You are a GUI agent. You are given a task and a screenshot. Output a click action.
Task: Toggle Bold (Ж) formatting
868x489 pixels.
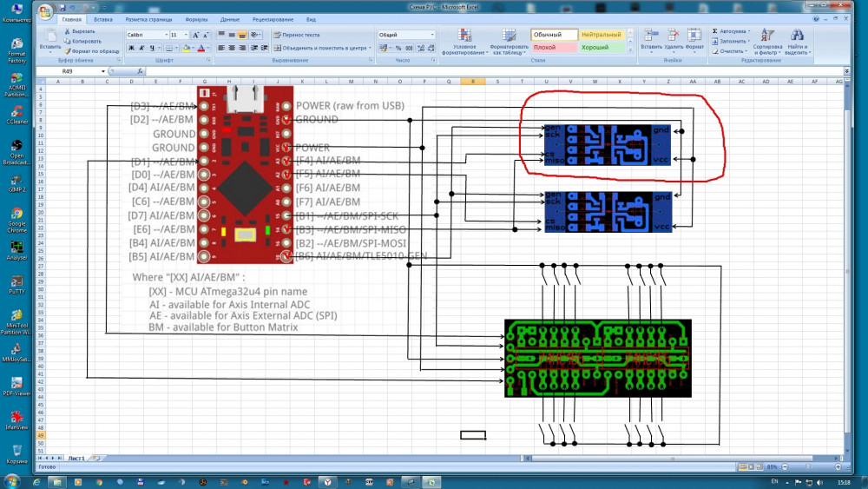click(131, 48)
